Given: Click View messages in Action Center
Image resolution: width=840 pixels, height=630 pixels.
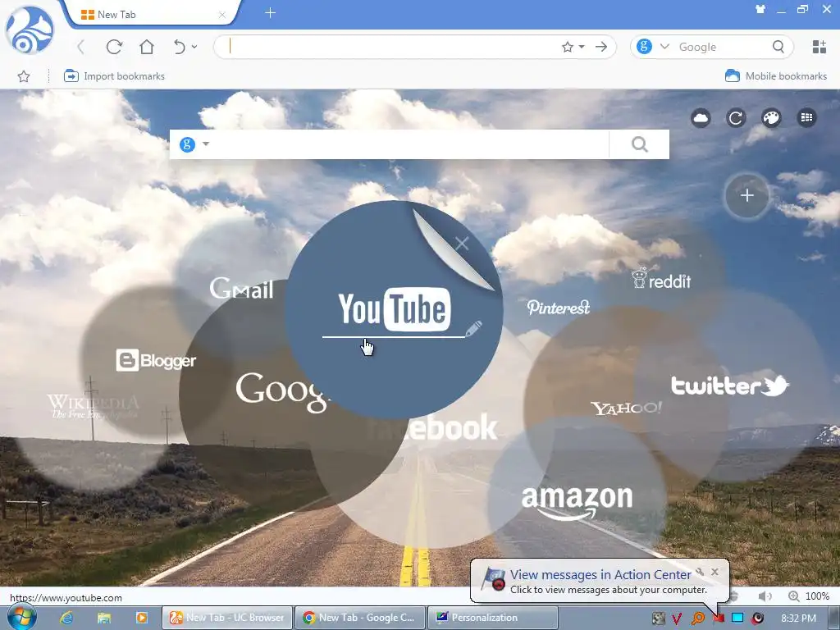Looking at the screenshot, I should point(600,574).
